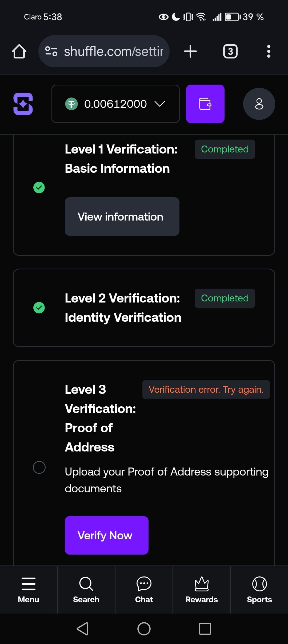Tap the shuffle.com address bar

(113, 51)
